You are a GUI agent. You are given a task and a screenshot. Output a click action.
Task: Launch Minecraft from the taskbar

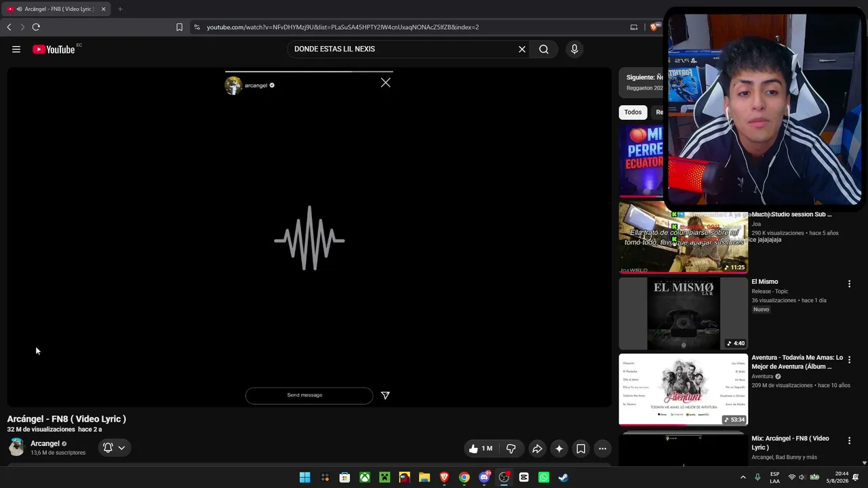click(x=384, y=477)
